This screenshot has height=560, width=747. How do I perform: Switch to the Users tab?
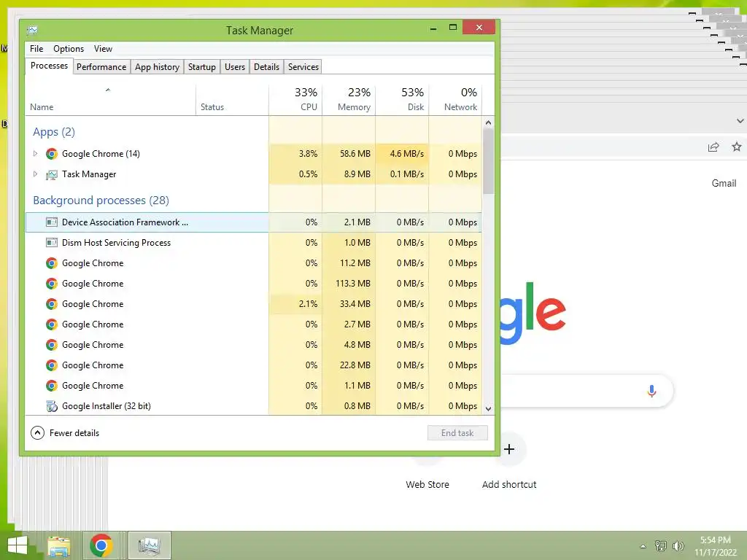[235, 66]
